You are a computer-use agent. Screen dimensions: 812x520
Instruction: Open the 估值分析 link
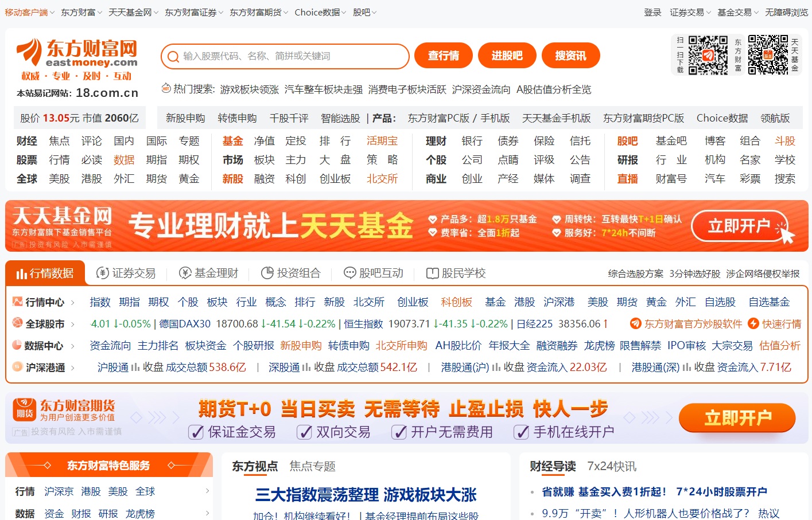(x=780, y=346)
